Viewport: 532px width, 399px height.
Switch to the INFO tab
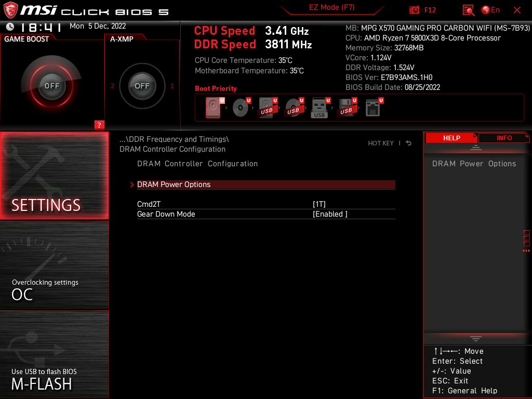point(504,138)
